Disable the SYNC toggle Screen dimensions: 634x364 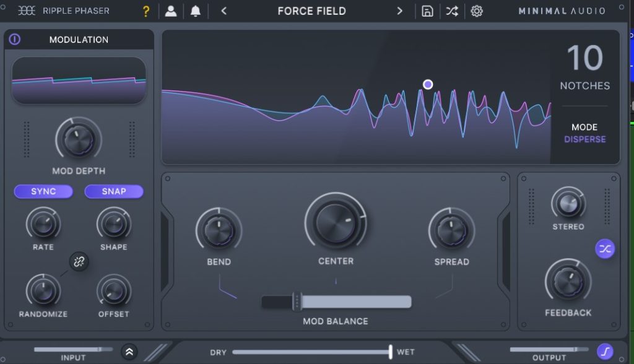[x=43, y=191]
